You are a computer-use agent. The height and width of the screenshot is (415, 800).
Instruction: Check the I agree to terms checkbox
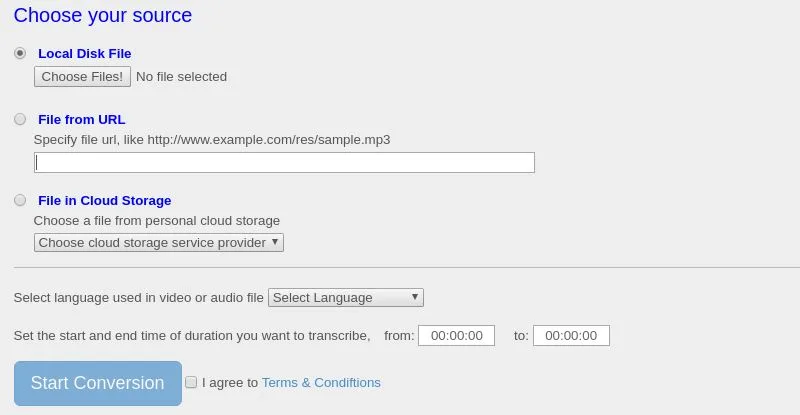(191, 382)
